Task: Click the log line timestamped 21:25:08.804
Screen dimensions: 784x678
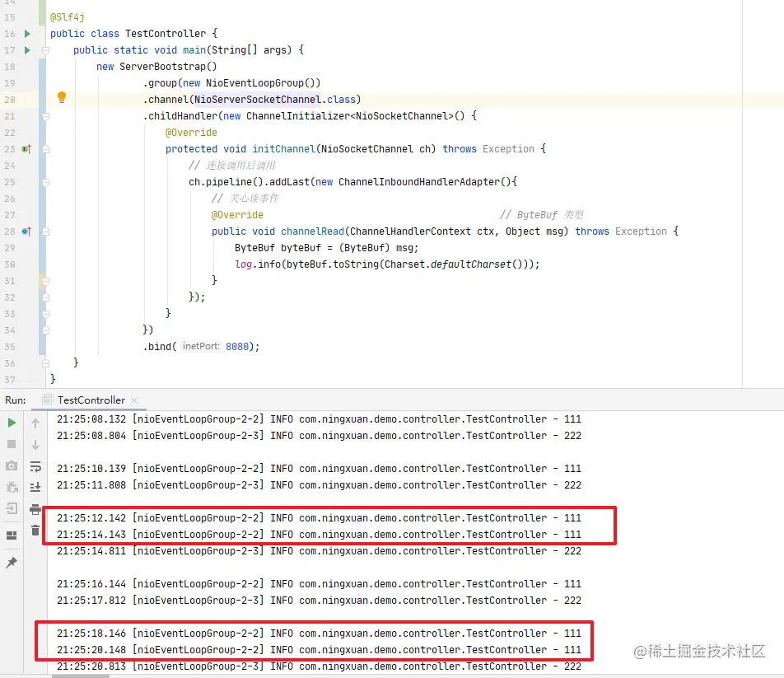Action: pos(319,436)
